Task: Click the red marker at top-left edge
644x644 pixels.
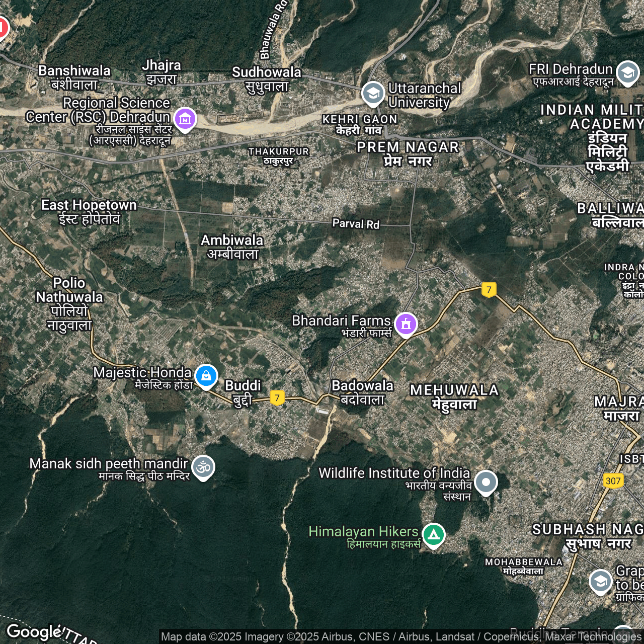Action: (x=2, y=28)
